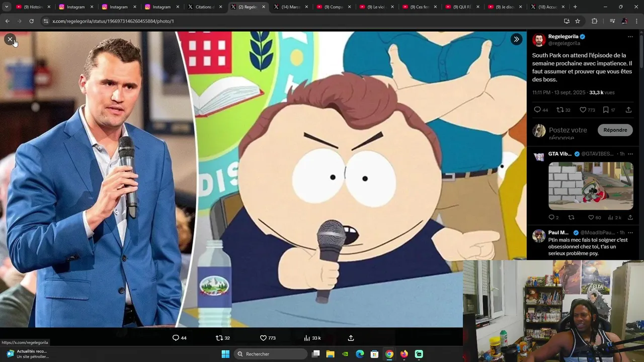Open Microsoft Edge from the taskbar
This screenshot has height=362, width=644.
pos(360,354)
